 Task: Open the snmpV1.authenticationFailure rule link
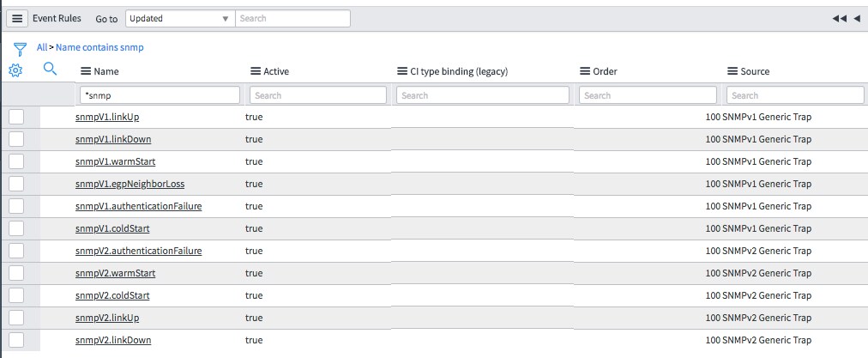(x=138, y=206)
